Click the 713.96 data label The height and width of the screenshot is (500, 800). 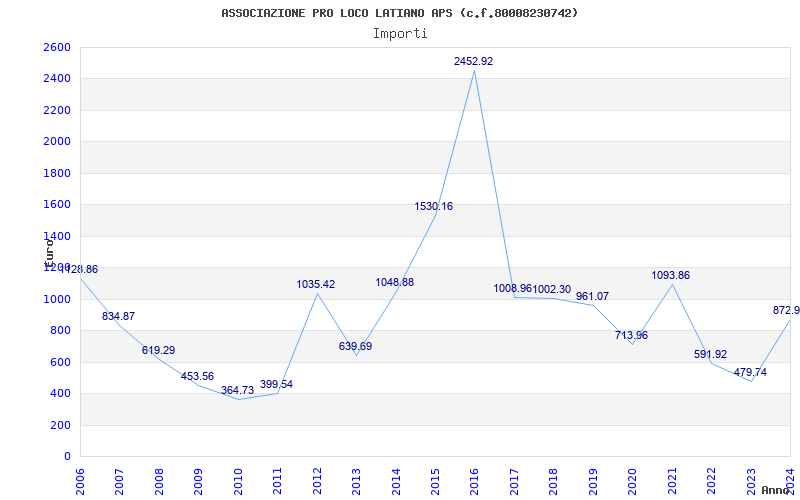click(631, 335)
